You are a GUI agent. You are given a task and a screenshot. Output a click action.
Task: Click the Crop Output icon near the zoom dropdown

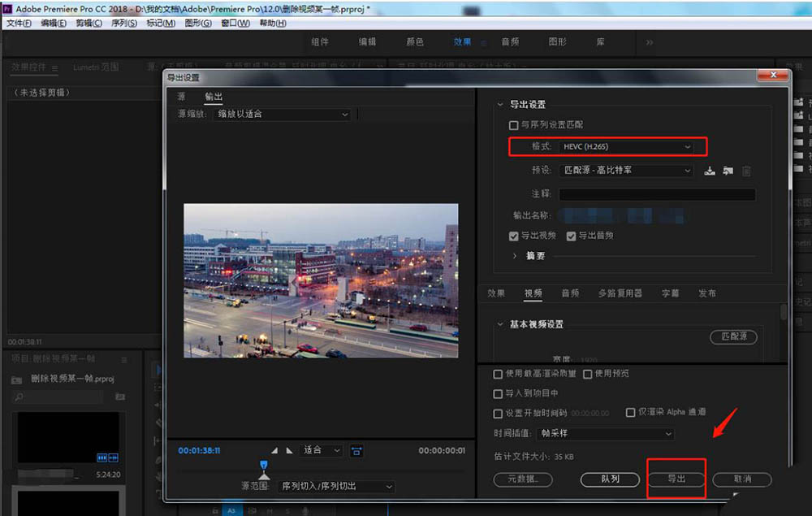tap(357, 450)
